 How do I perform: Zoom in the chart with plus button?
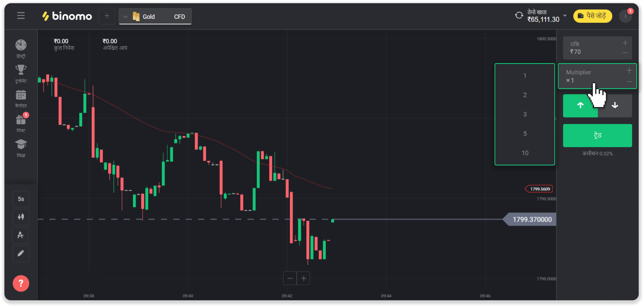[303, 278]
